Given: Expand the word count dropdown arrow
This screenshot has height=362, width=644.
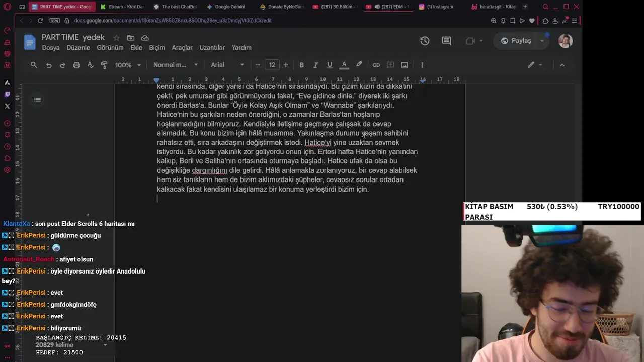Looking at the screenshot, I should (x=105, y=345).
